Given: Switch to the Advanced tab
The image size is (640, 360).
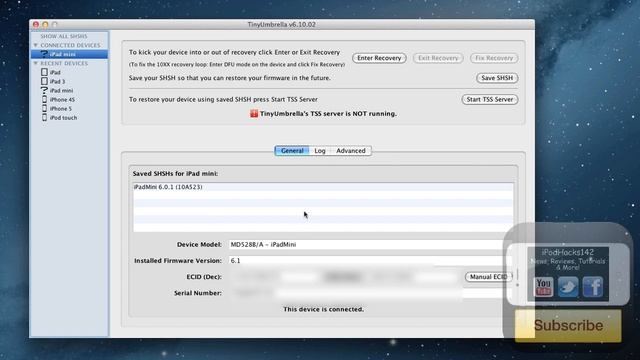Looking at the screenshot, I should pyautogui.click(x=351, y=151).
